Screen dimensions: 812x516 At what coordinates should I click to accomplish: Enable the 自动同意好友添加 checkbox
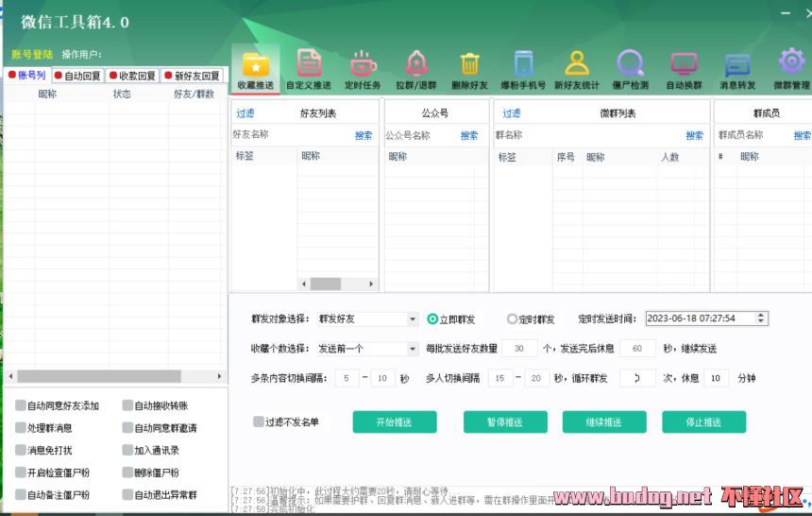pyautogui.click(x=21, y=405)
